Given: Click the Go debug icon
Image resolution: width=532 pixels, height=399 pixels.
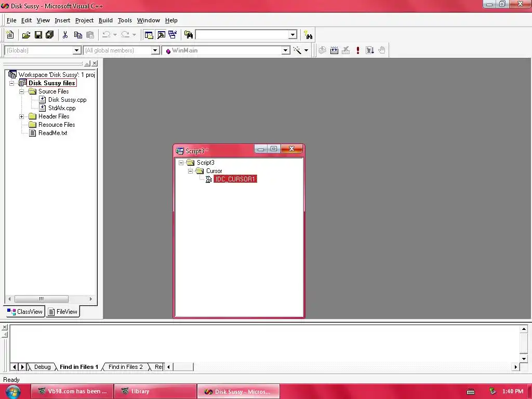Looking at the screenshot, I should (370, 50).
